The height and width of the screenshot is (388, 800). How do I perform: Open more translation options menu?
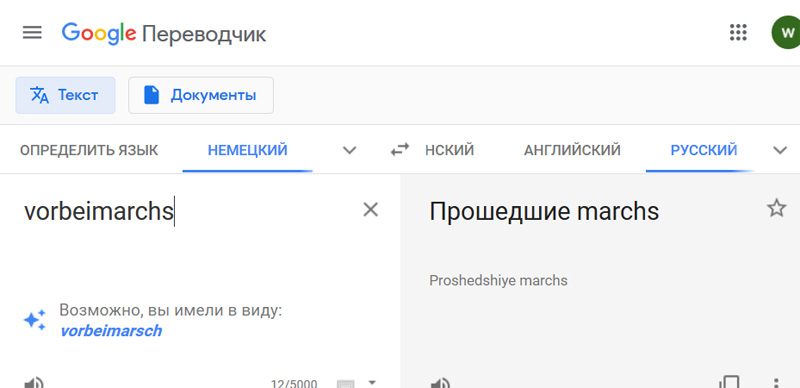tap(776, 383)
